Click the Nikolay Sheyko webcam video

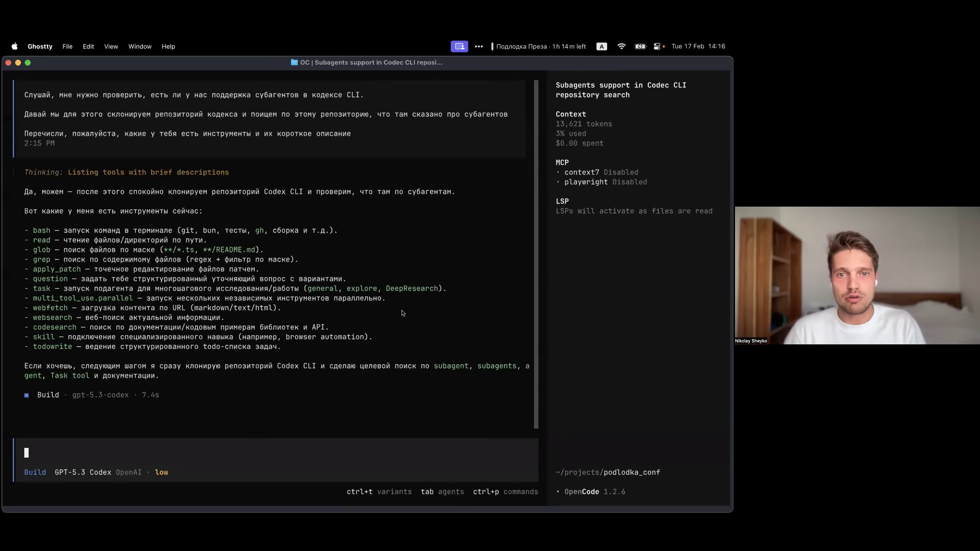857,275
